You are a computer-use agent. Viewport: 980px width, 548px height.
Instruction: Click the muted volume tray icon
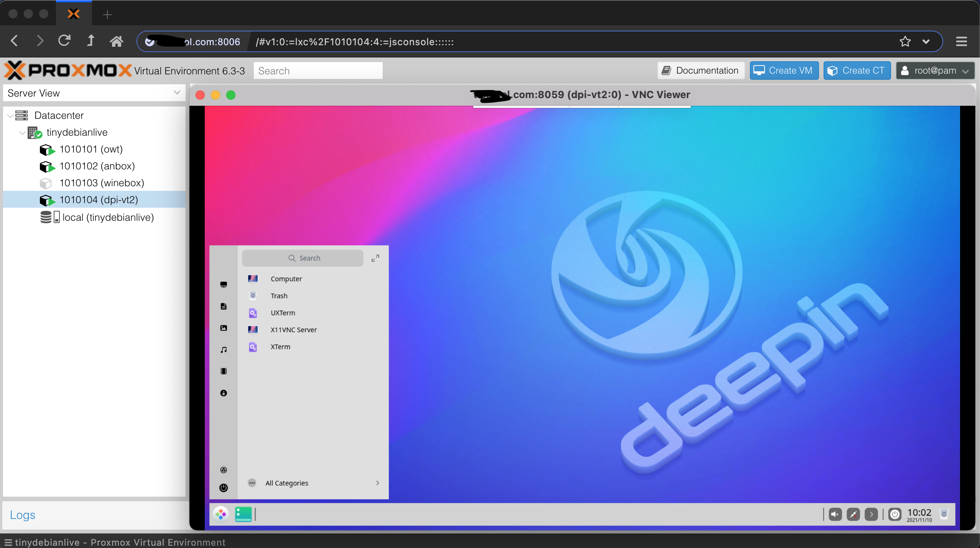(835, 514)
